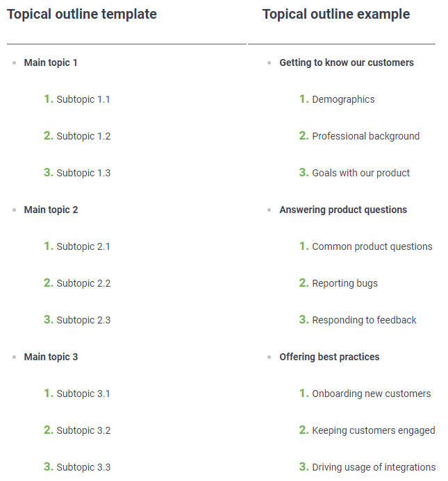This screenshot has width=448, height=481.
Task: Select the 'Main topic 2' item
Action: coord(51,210)
